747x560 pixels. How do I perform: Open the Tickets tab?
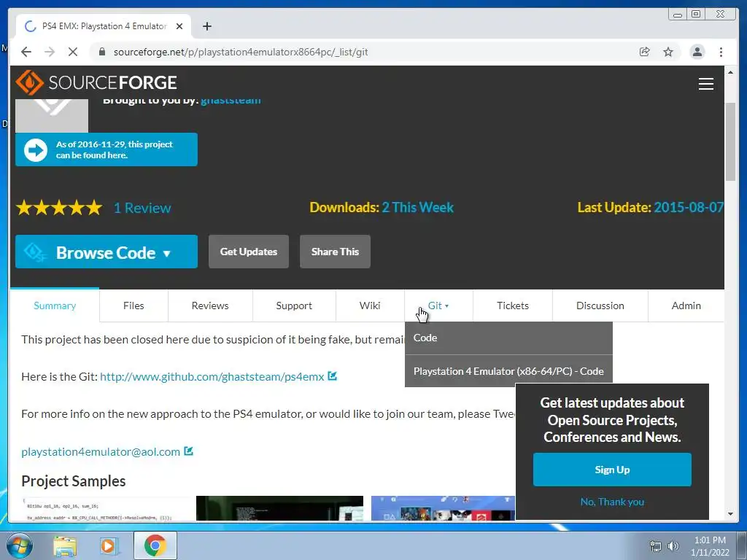513,306
